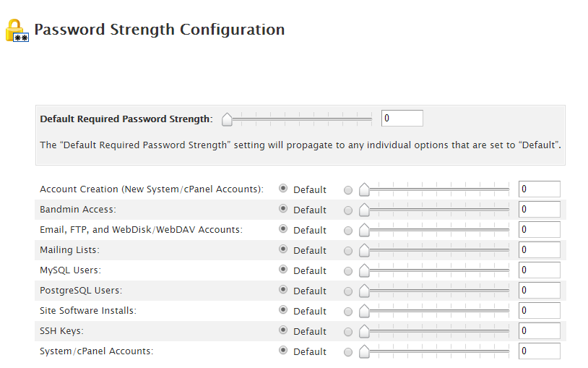The height and width of the screenshot is (368, 588).
Task: Click the Mailing Lists strength value box
Action: tap(539, 250)
